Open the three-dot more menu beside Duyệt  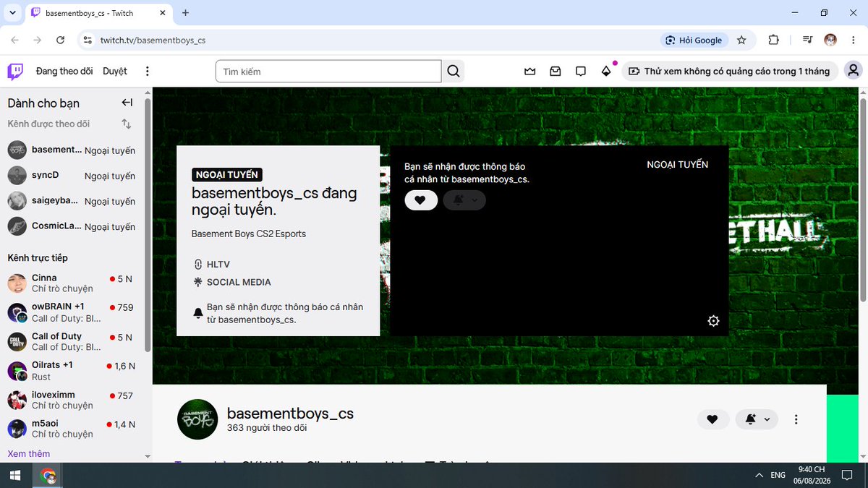coord(148,71)
